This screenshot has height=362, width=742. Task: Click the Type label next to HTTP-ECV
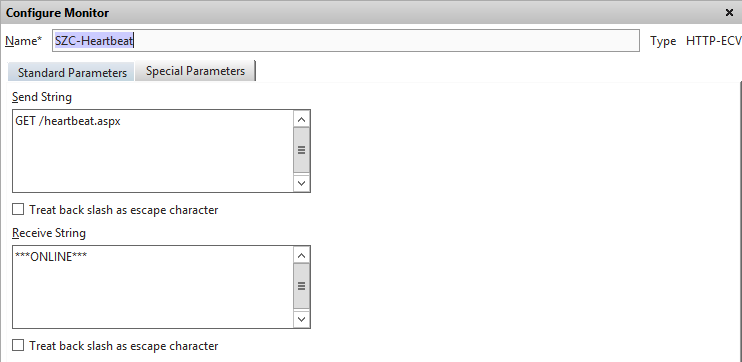[663, 42]
